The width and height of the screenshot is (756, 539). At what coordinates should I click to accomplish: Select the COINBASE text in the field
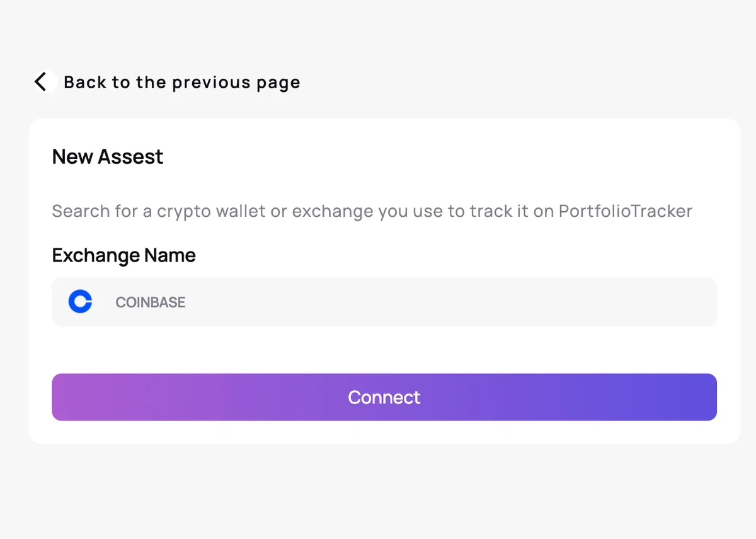coord(151,303)
